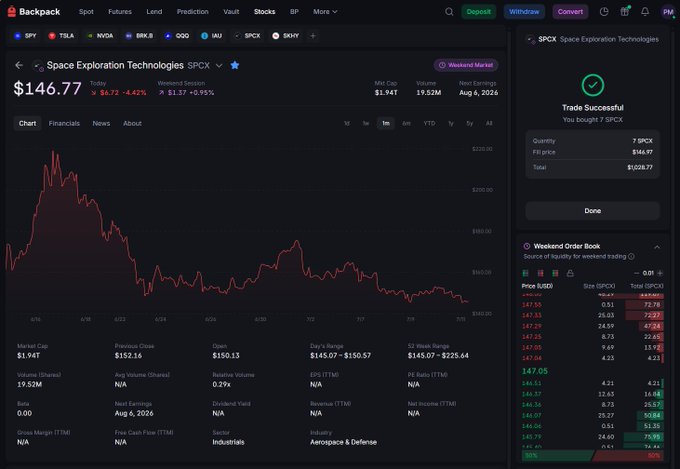Open the portfolio pie chart icon

604,12
